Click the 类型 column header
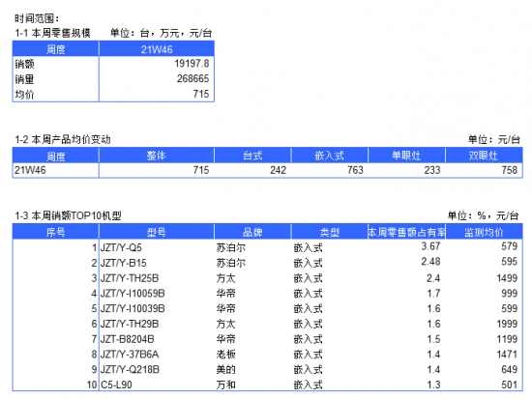This screenshot has height=399, width=532. pyautogui.click(x=330, y=232)
